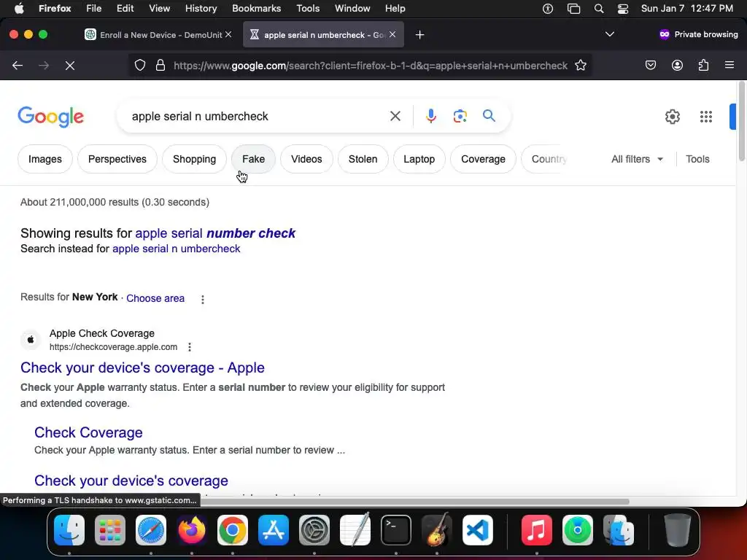Apply the Stolen filter chip
Viewport: 747px width, 560px height.
pos(363,159)
